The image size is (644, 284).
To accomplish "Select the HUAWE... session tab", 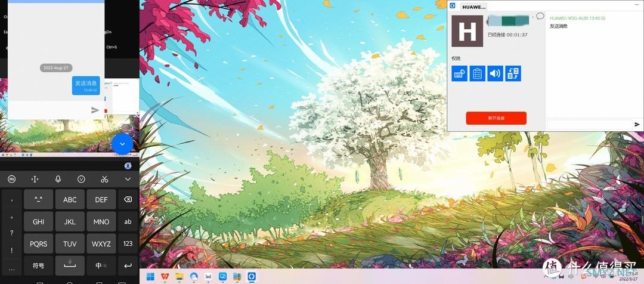I will 474,7.
